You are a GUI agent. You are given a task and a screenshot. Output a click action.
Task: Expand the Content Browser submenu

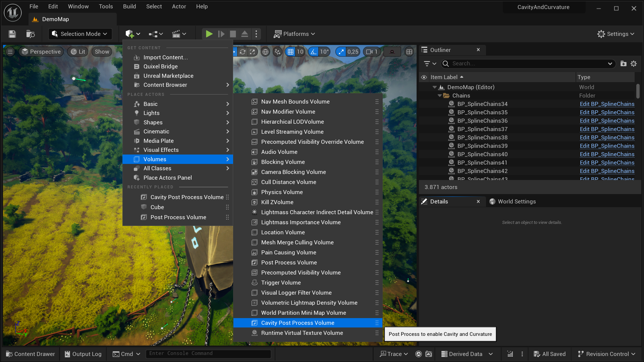point(178,85)
